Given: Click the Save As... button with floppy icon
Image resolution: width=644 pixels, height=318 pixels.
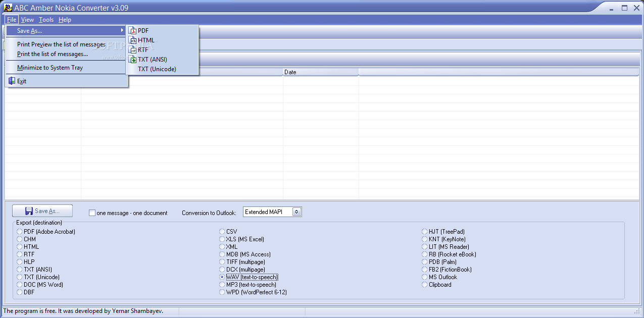Looking at the screenshot, I should point(42,211).
